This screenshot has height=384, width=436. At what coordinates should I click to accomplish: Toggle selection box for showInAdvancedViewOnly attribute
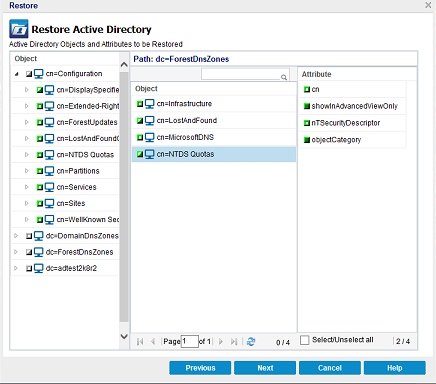(x=307, y=106)
